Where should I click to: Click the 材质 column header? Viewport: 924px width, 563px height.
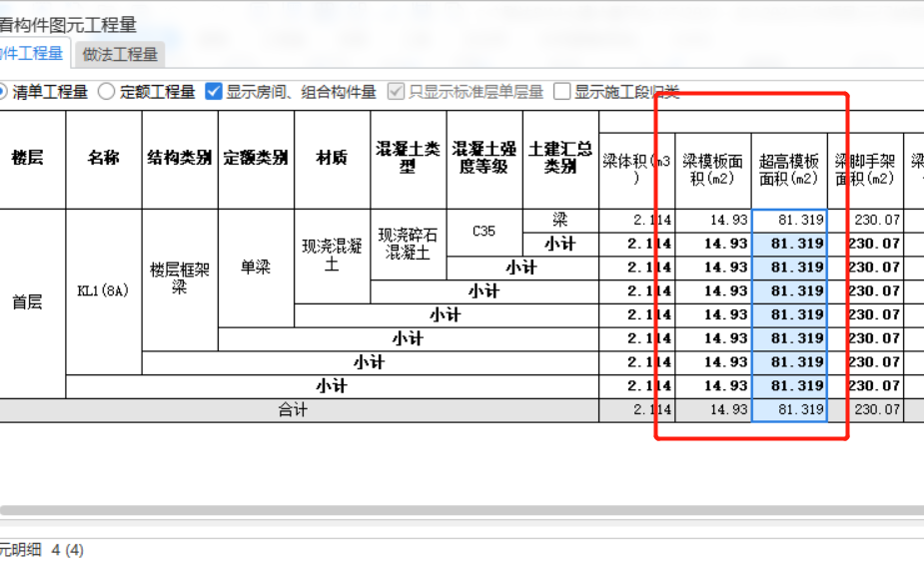coord(332,158)
